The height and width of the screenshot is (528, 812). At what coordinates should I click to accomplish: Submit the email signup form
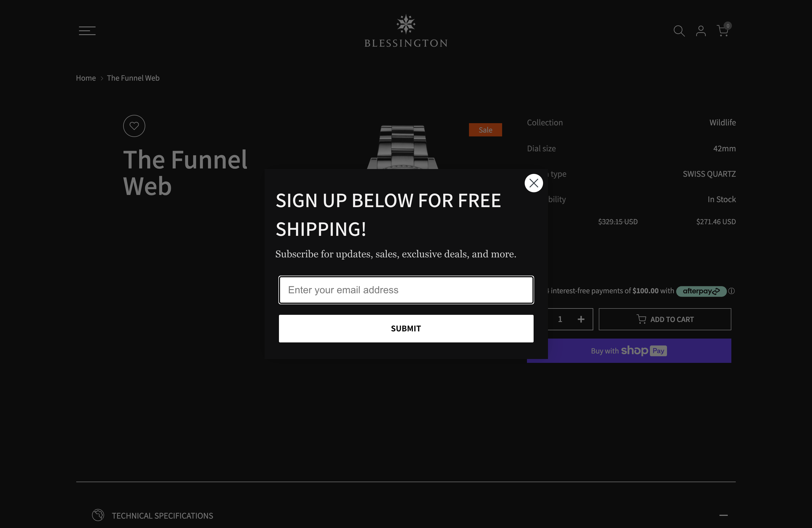pyautogui.click(x=406, y=328)
